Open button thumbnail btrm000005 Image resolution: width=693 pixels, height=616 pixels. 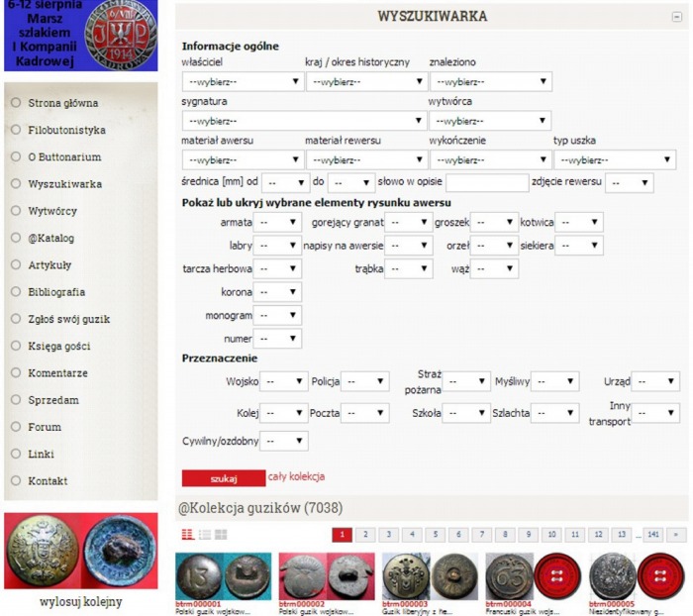click(x=637, y=576)
